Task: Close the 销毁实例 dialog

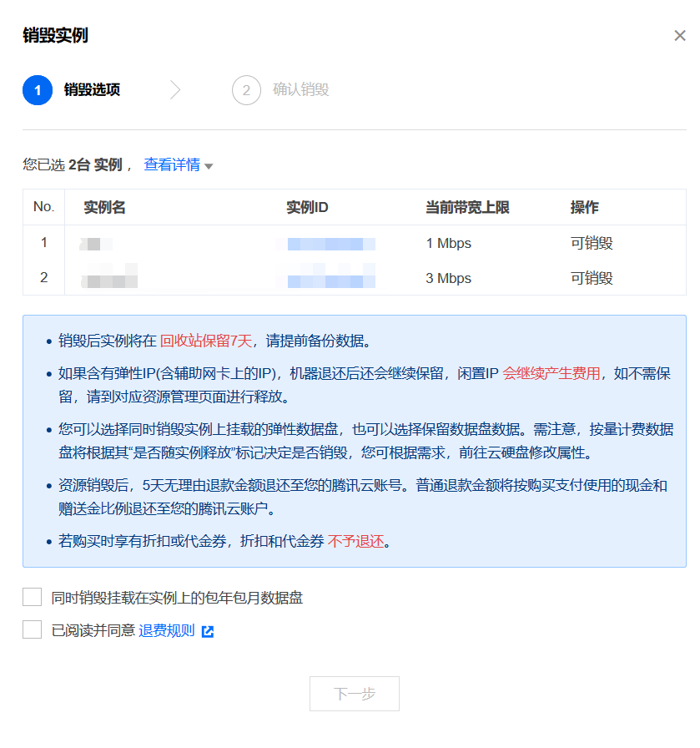Action: [679, 36]
